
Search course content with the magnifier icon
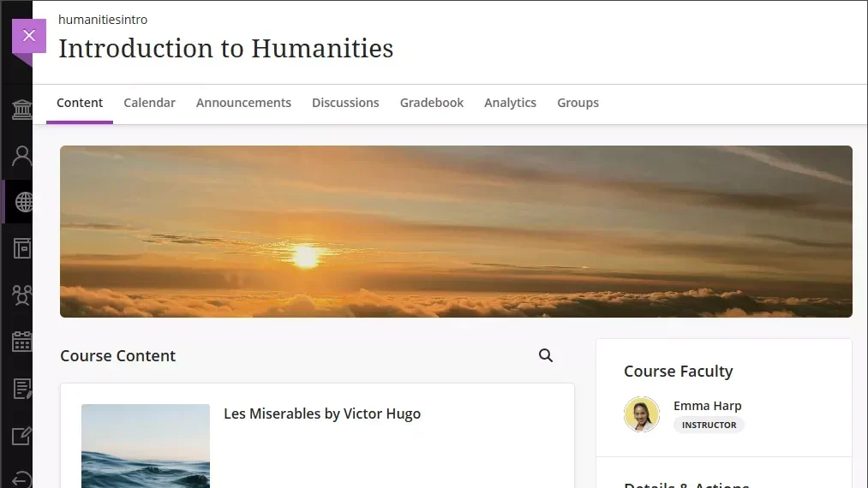click(546, 356)
